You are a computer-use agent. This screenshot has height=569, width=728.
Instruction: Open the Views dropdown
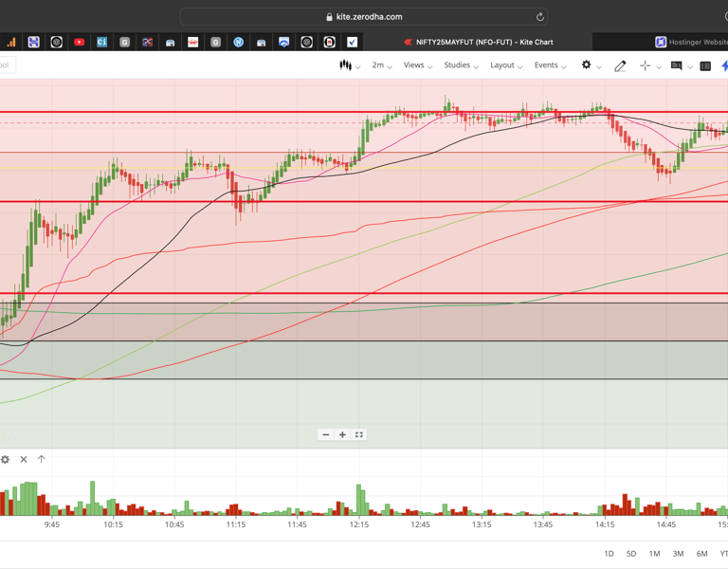tap(418, 65)
